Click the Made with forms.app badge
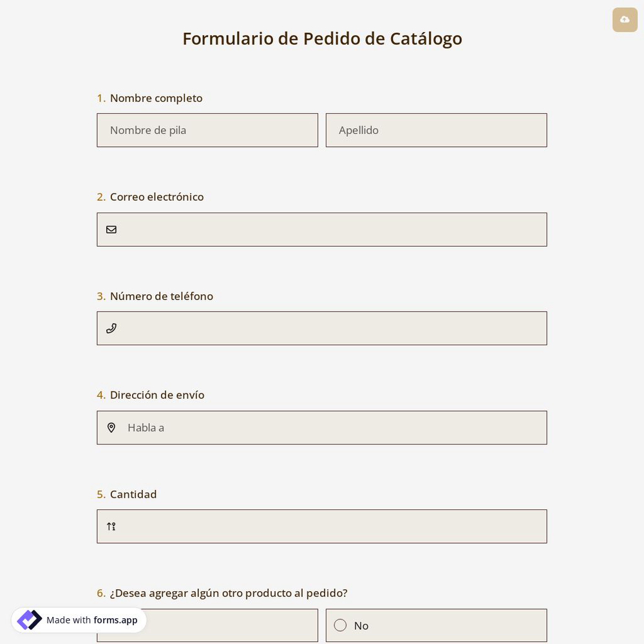 pos(79,620)
